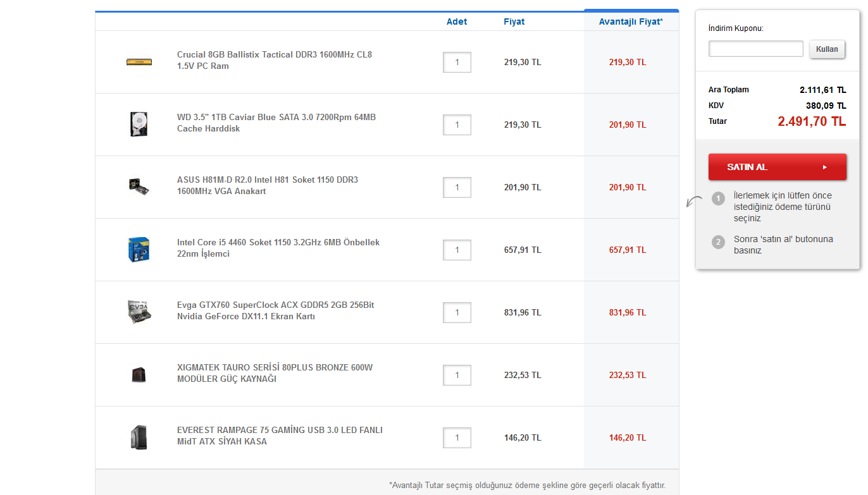Click the quantity box for Intel Core i5
Image resolution: width=868 pixels, height=495 pixels.
click(x=457, y=250)
